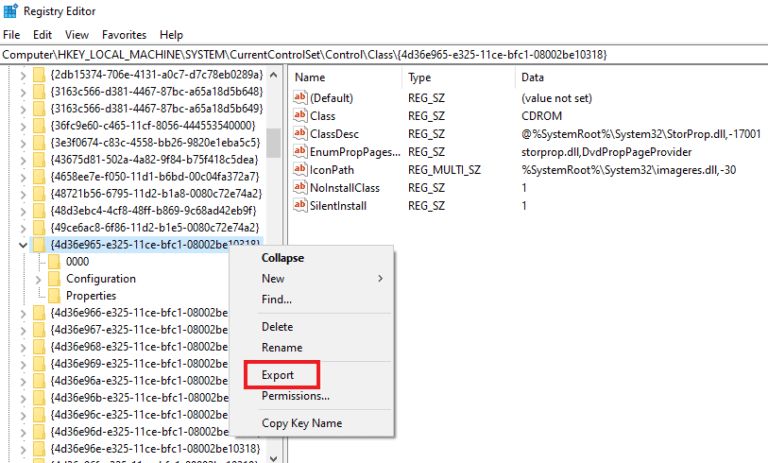768x463 pixels.
Task: Click the SilentInstall value icon
Action: [300, 206]
